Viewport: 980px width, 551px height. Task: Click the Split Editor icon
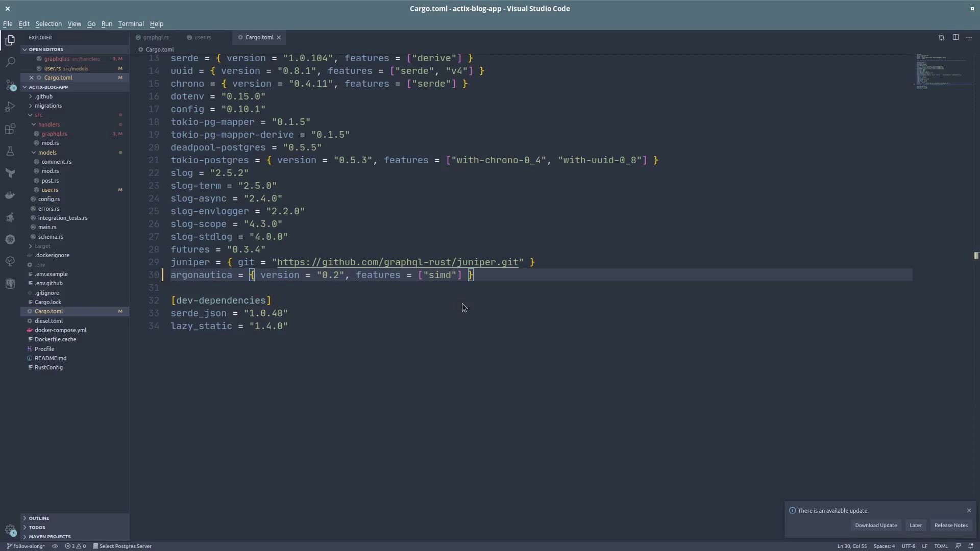955,37
